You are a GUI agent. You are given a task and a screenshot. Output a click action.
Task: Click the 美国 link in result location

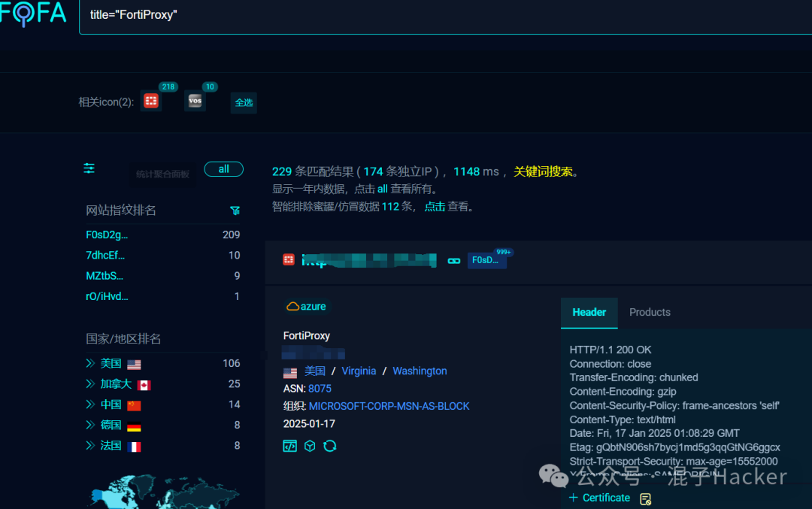tap(315, 371)
